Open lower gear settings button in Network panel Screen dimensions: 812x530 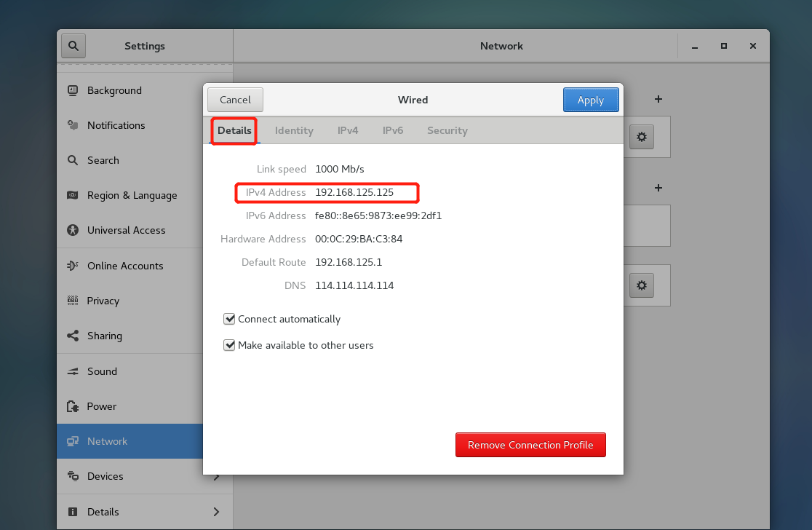coord(642,285)
